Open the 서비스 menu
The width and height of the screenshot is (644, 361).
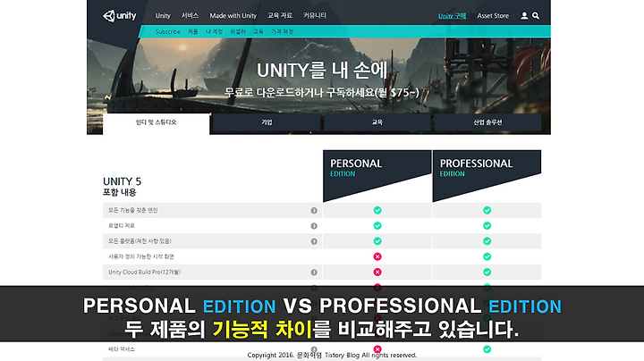(191, 15)
